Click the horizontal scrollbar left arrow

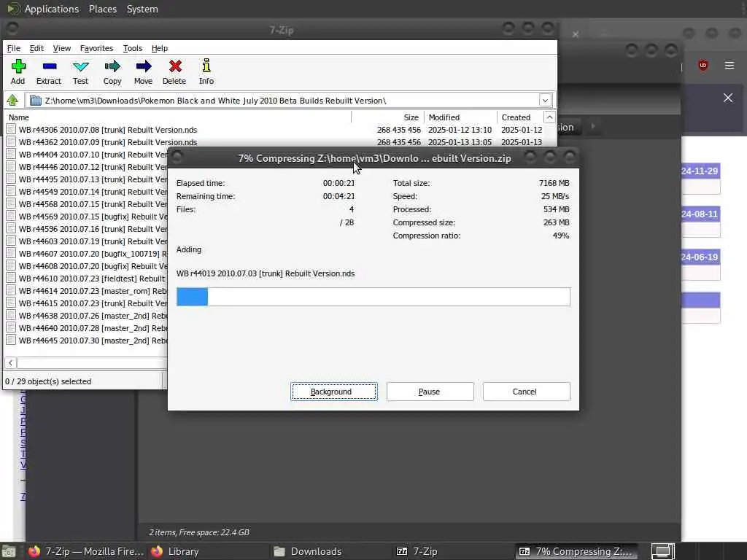coord(10,363)
